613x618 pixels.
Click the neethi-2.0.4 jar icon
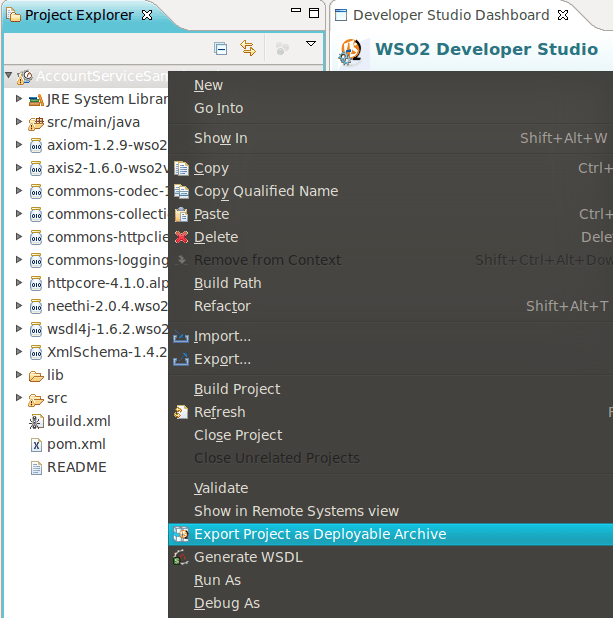(x=36, y=307)
